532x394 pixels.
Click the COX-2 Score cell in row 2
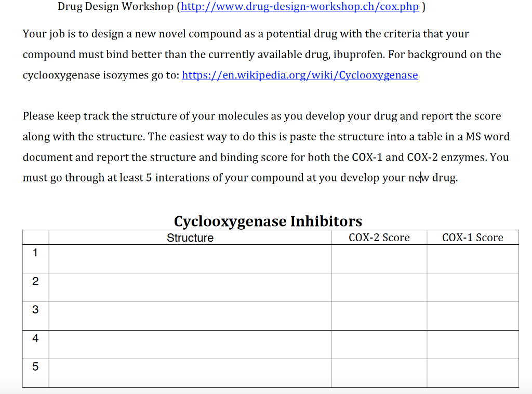tap(379, 287)
